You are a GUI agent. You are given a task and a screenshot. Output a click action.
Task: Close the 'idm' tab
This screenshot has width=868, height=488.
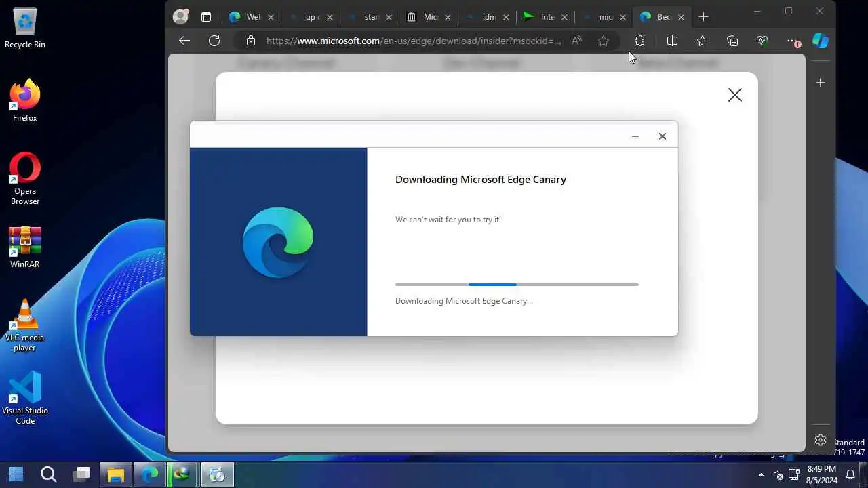point(506,17)
